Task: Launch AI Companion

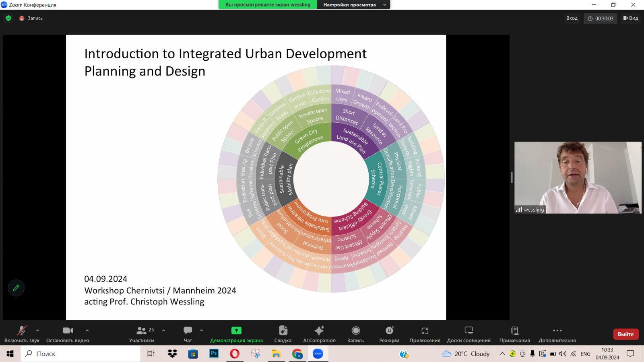Action: (319, 334)
